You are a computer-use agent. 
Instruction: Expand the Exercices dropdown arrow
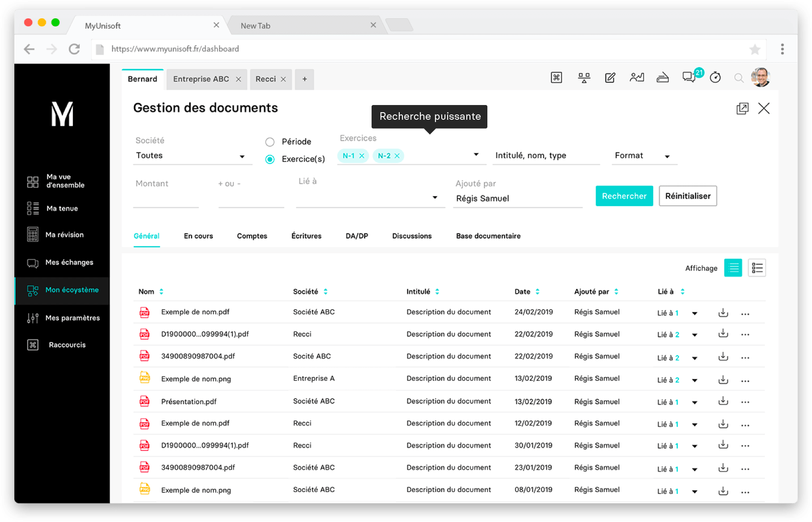[x=476, y=155]
